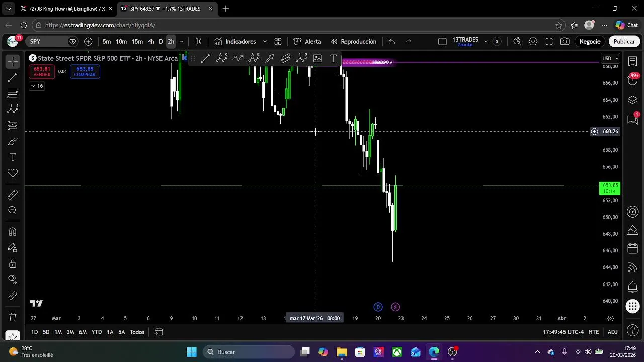Create an Alerta

click(307, 42)
